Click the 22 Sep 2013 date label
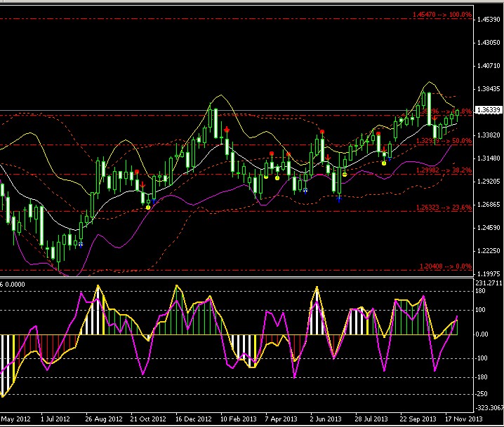This screenshot has height=427, width=504. [x=418, y=419]
